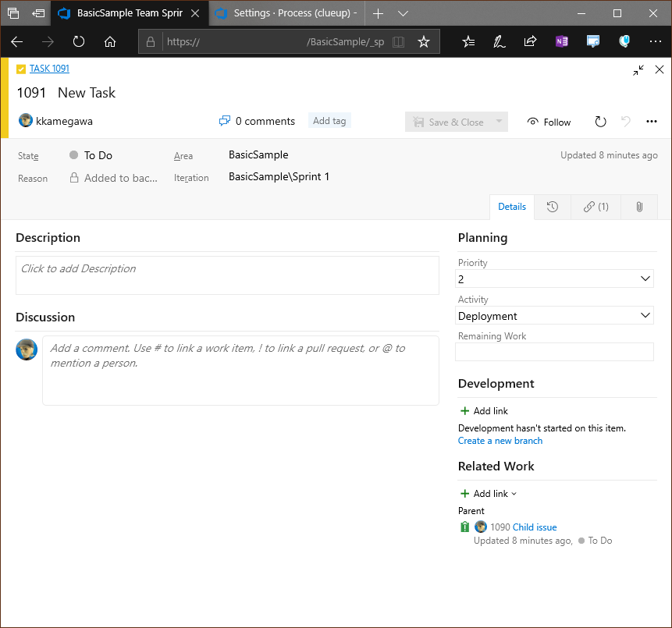672x628 pixels.
Task: Expand the Save & Close dropdown arrow
Action: (x=500, y=122)
